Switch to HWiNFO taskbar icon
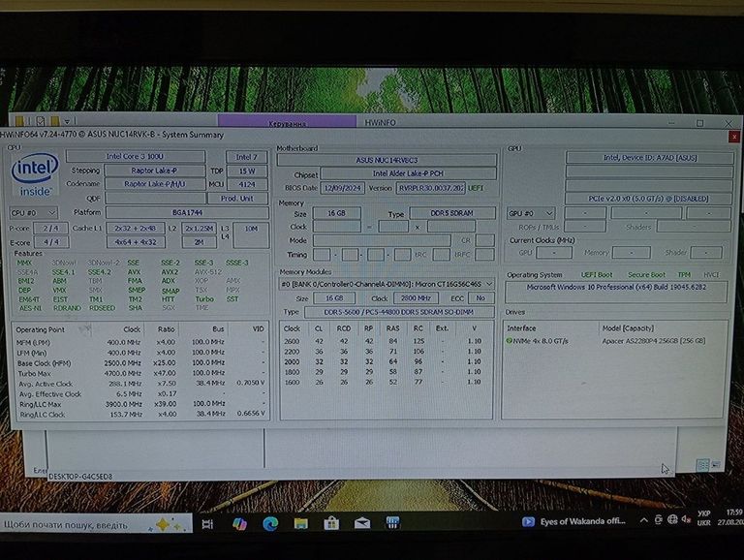 point(392,523)
